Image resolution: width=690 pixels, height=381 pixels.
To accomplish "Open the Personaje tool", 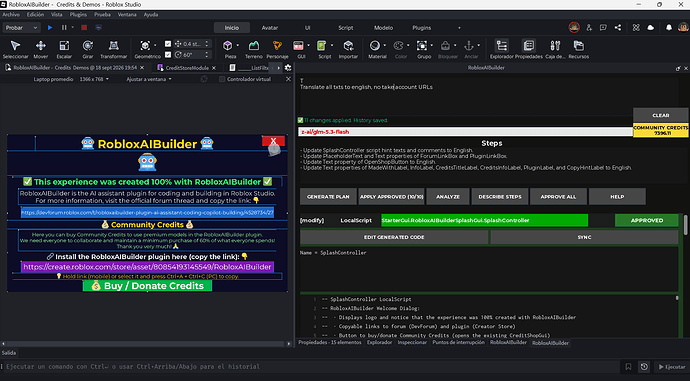I will click(x=277, y=49).
